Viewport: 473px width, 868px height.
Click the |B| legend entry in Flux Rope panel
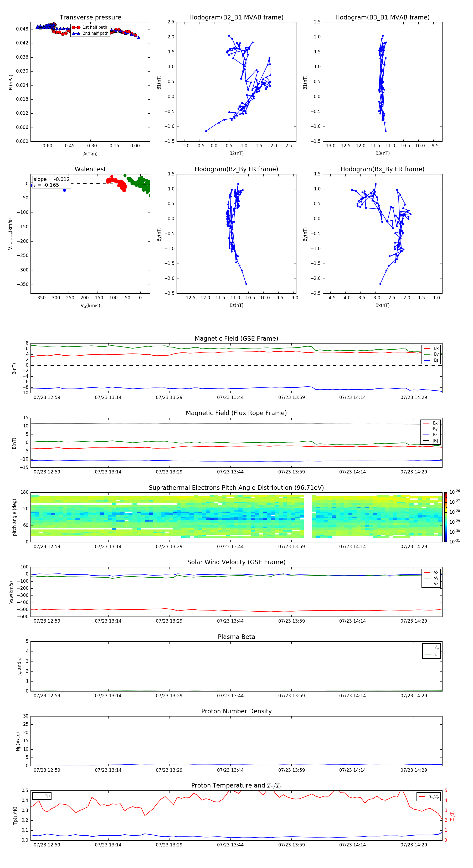431,441
